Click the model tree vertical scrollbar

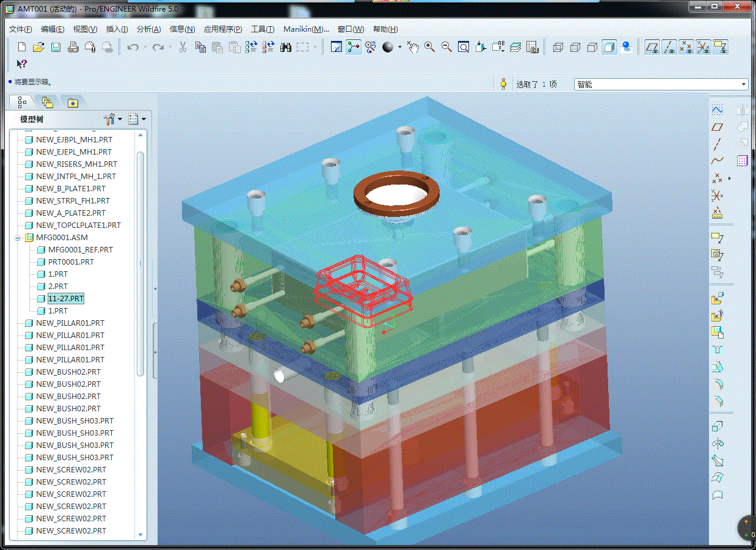(141, 263)
